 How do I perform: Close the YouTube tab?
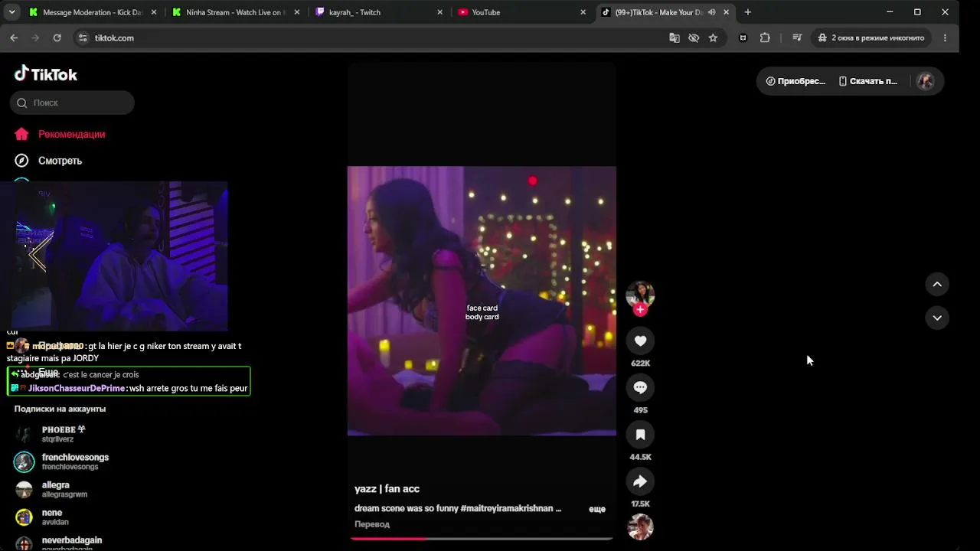click(583, 12)
